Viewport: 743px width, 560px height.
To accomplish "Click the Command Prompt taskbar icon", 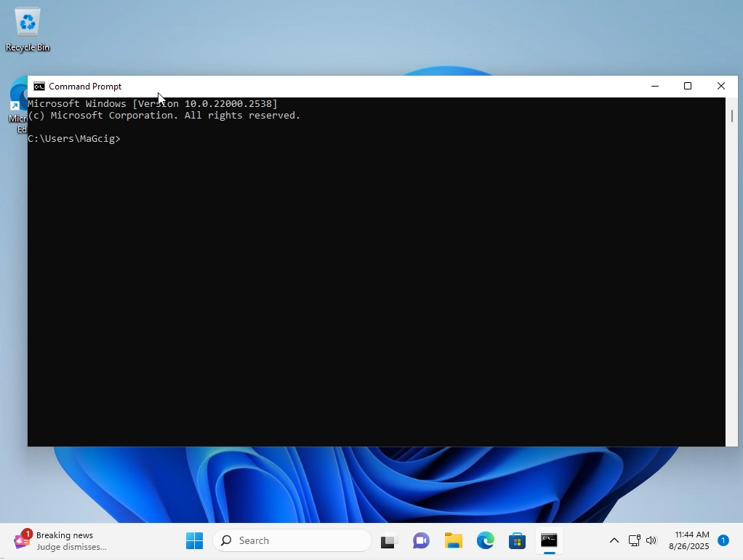I will (549, 541).
